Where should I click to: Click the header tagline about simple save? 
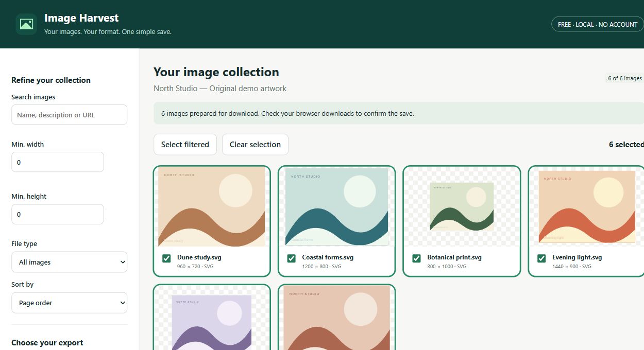(108, 31)
